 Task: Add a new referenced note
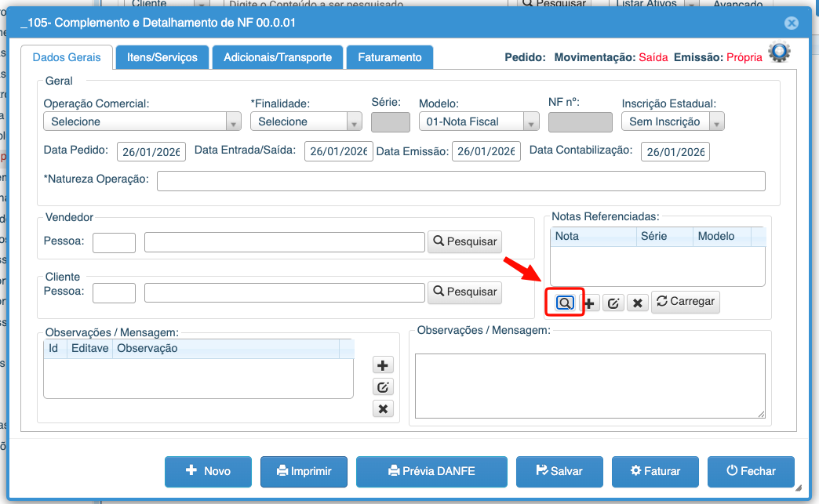pyautogui.click(x=590, y=303)
